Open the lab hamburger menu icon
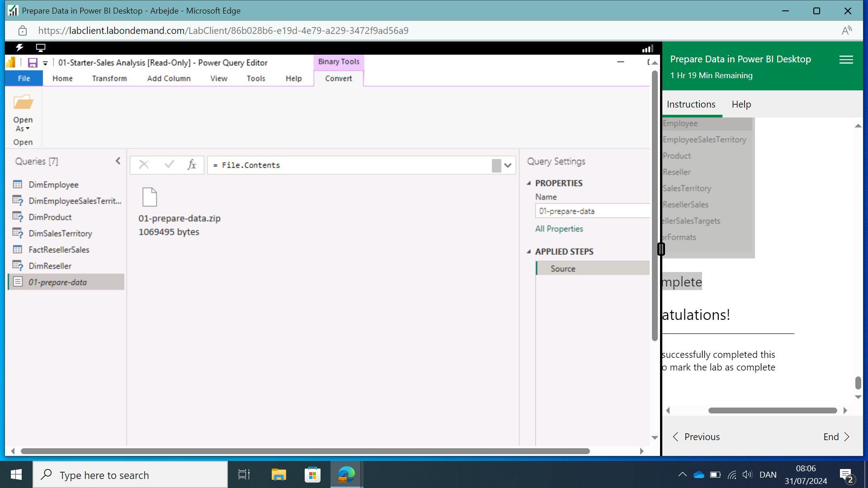The height and width of the screenshot is (488, 868). 846,60
